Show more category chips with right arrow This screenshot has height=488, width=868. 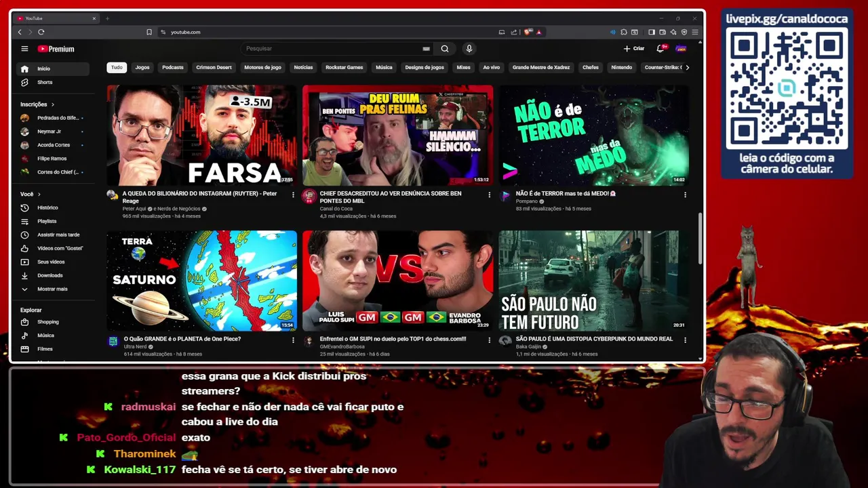click(687, 67)
